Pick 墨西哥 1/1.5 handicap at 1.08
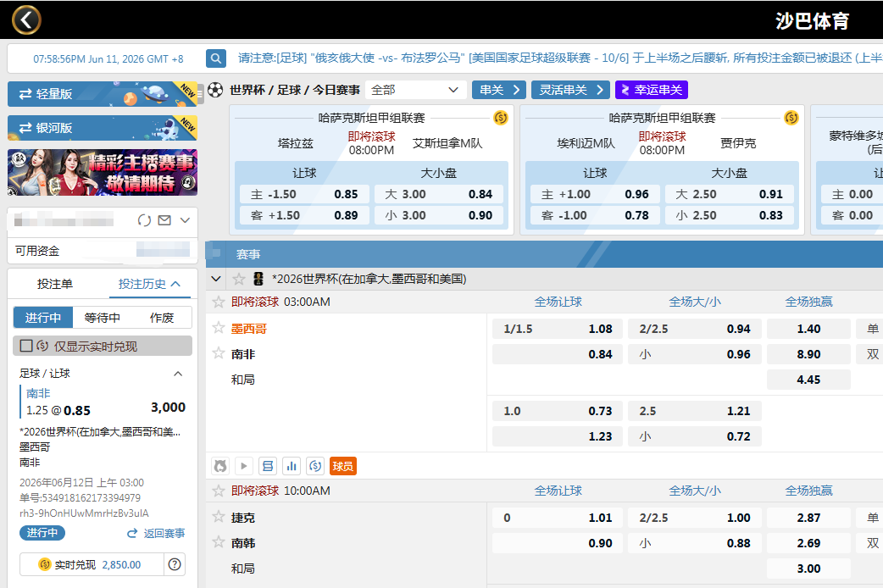The image size is (883, 588). tap(557, 329)
